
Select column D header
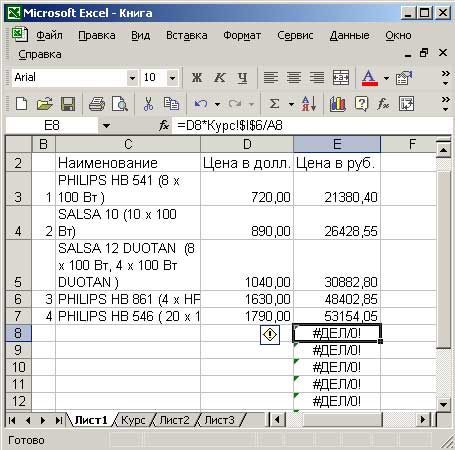[247, 144]
